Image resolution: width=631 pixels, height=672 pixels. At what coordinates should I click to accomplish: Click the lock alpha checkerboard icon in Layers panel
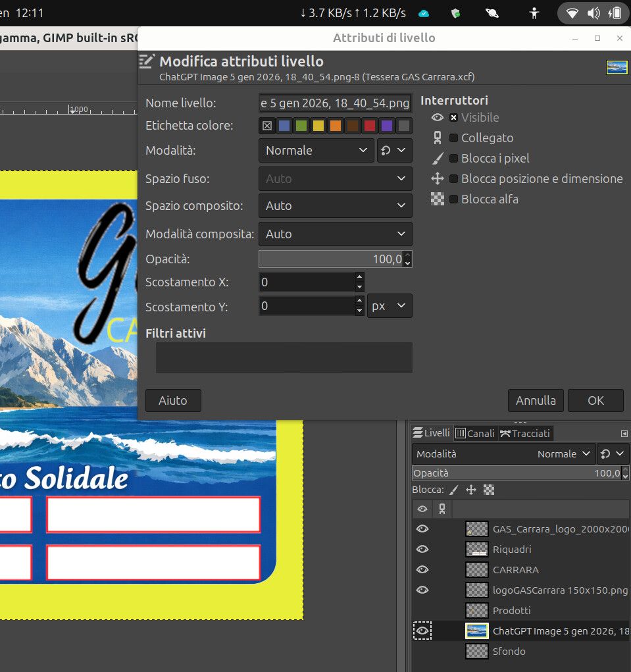coord(489,490)
